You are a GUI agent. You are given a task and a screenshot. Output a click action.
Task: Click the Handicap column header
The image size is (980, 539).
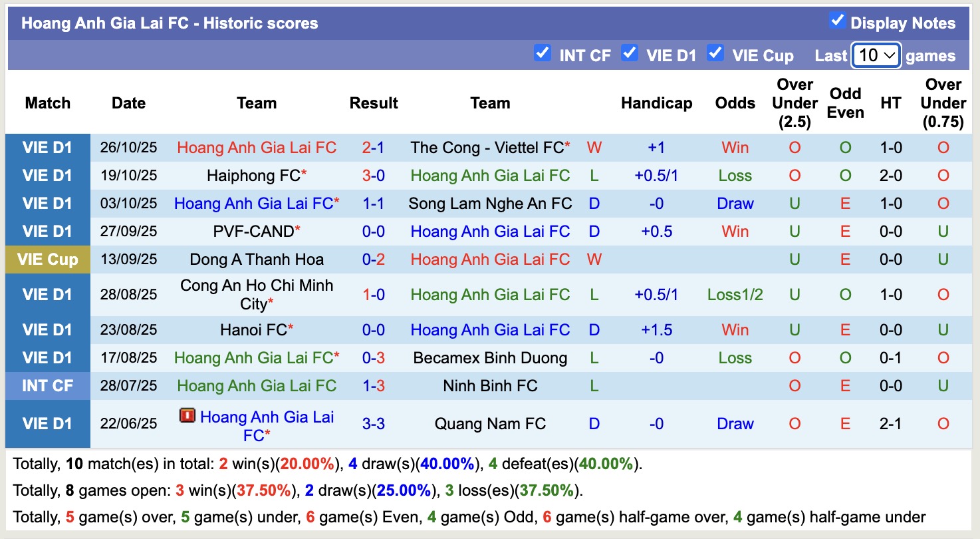coord(657,103)
